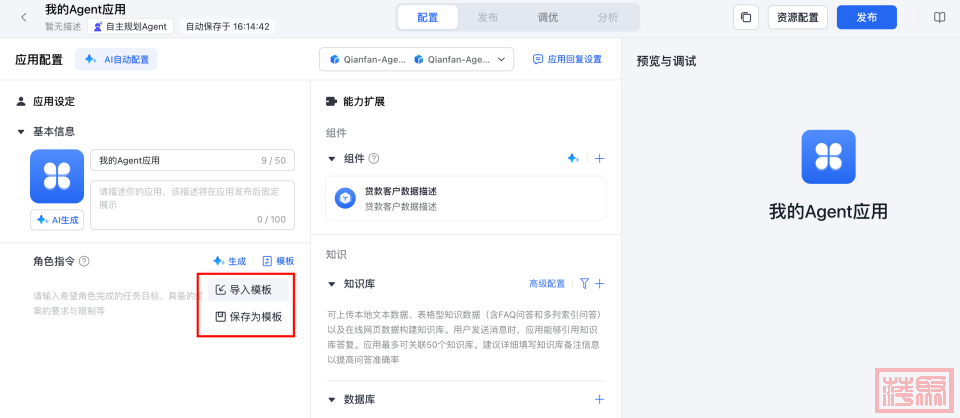This screenshot has height=418, width=960.
Task: Collapse the 组件 section
Action: (x=332, y=158)
